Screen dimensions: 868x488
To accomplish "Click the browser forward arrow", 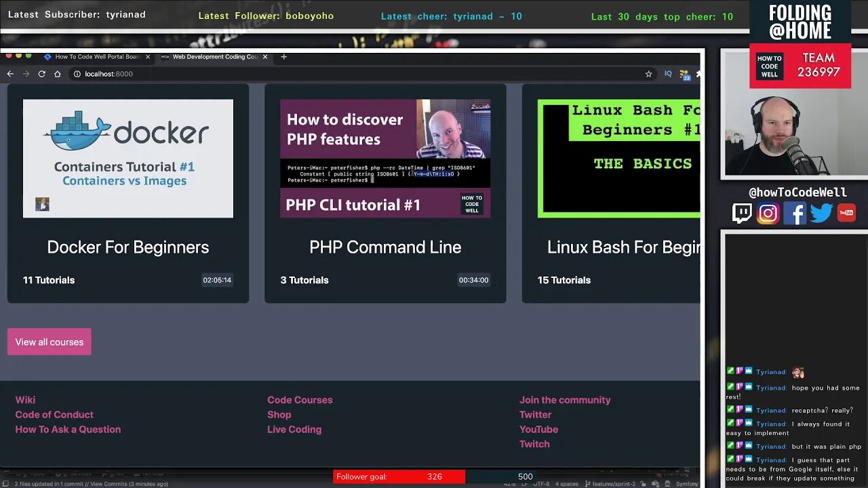I will 26,74.
